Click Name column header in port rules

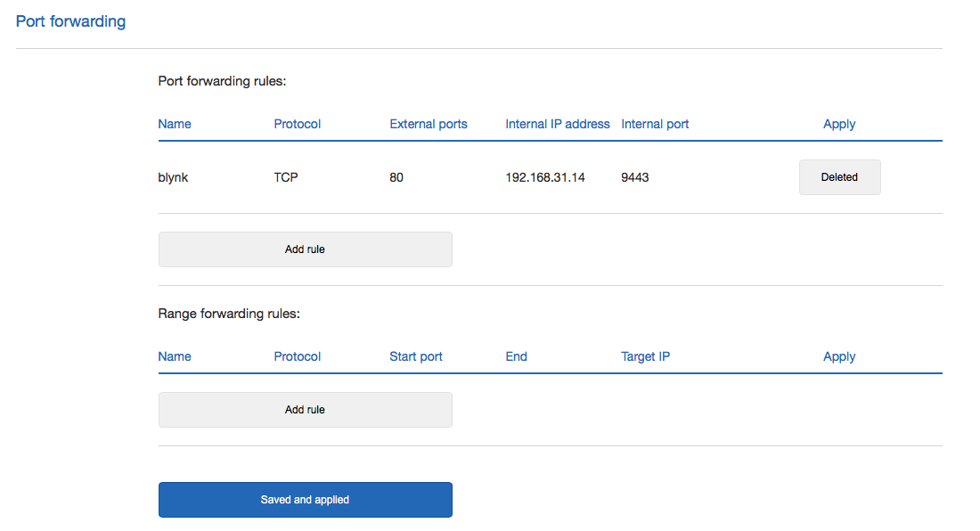point(175,124)
